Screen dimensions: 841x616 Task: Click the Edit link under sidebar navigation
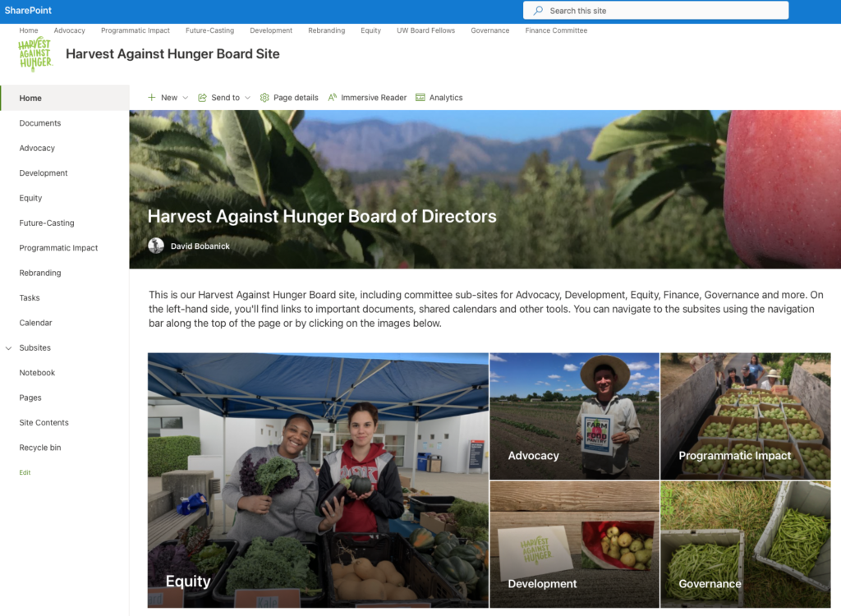(x=25, y=472)
